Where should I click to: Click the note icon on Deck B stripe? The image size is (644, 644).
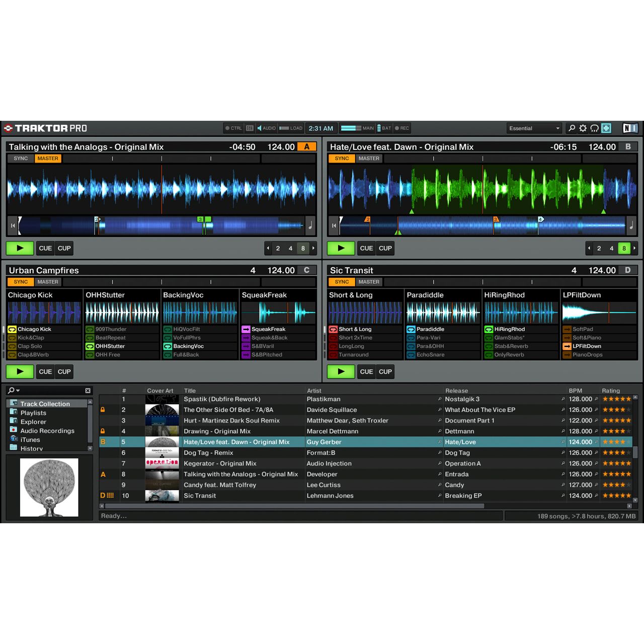631,226
